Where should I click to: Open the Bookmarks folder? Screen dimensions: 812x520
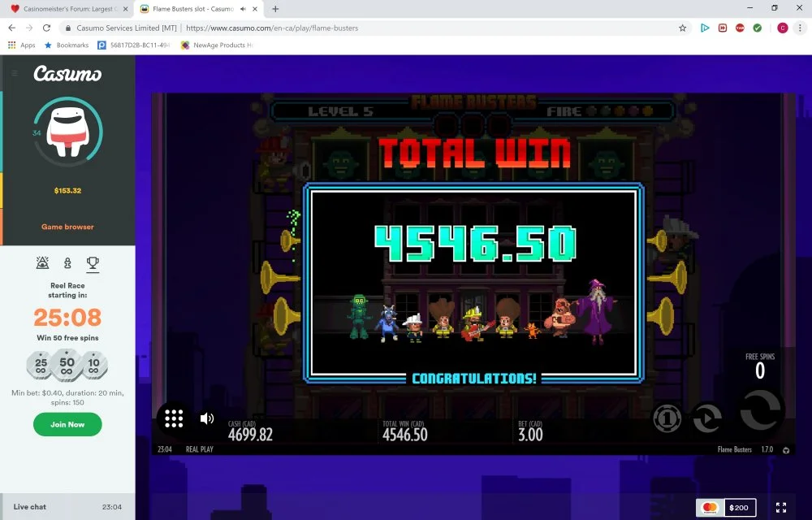67,45
